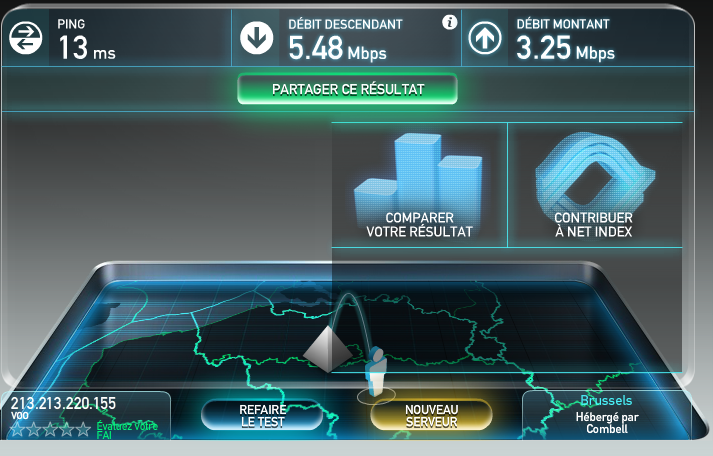The image size is (713, 456).
Task: Click the ping arrows icon
Action: pos(25,38)
